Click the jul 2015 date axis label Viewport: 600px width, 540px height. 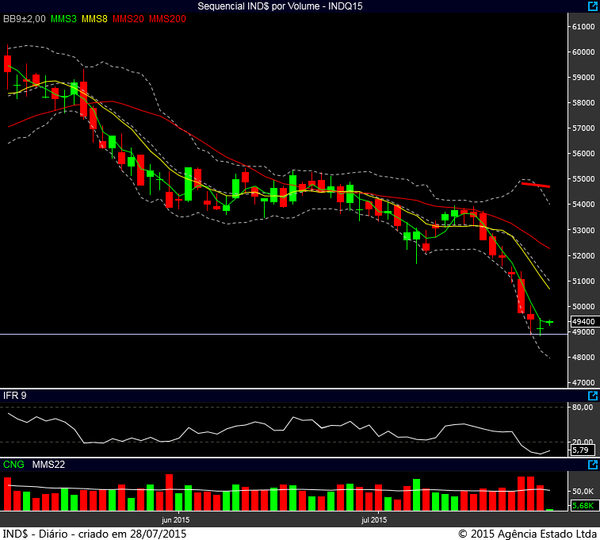(x=372, y=520)
